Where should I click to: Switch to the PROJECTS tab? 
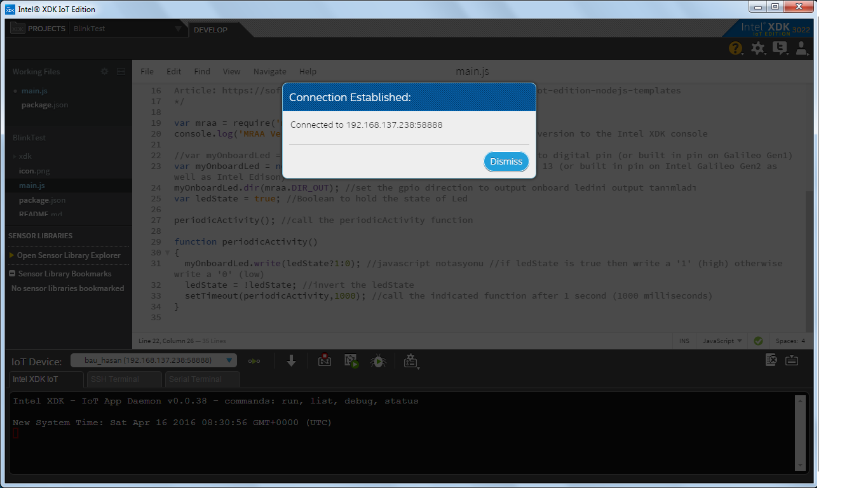pos(37,29)
